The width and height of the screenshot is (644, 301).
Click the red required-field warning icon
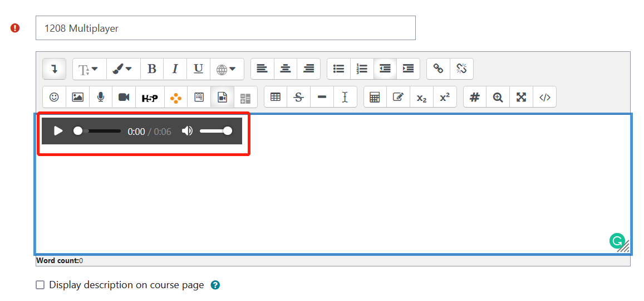[x=15, y=28]
